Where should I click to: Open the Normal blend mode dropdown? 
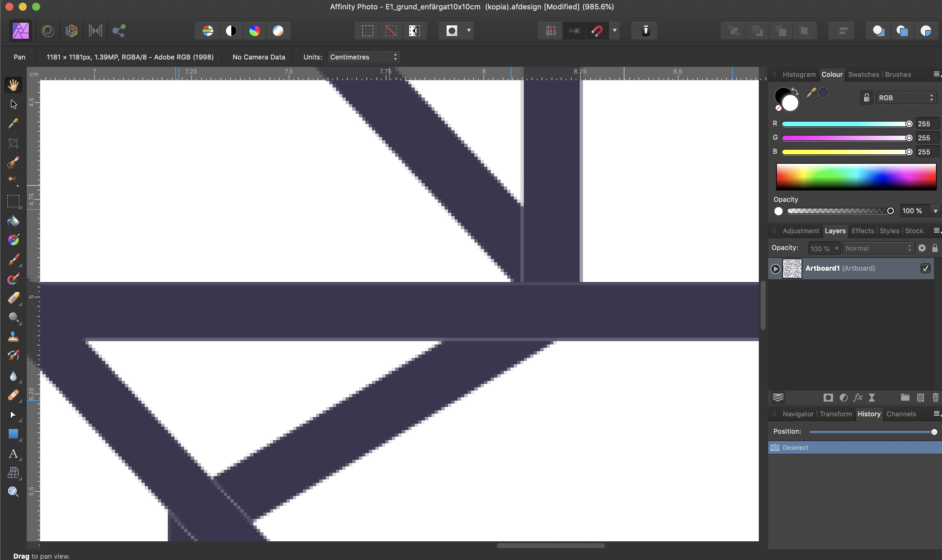[x=878, y=248]
